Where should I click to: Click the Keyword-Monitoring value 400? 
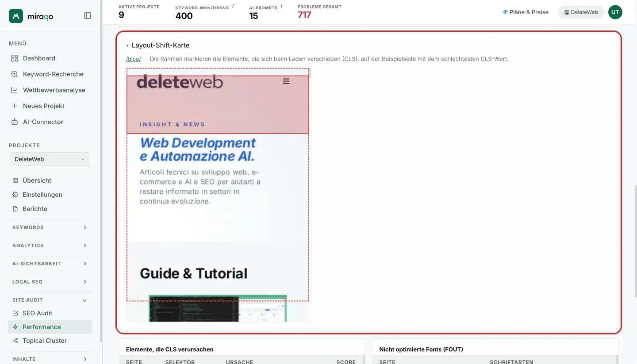tap(184, 16)
